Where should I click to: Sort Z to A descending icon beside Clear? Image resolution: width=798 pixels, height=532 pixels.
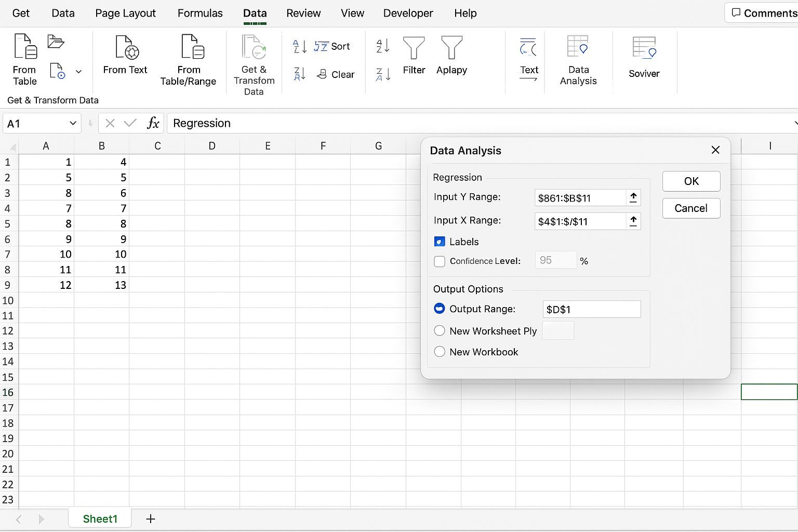[300, 74]
